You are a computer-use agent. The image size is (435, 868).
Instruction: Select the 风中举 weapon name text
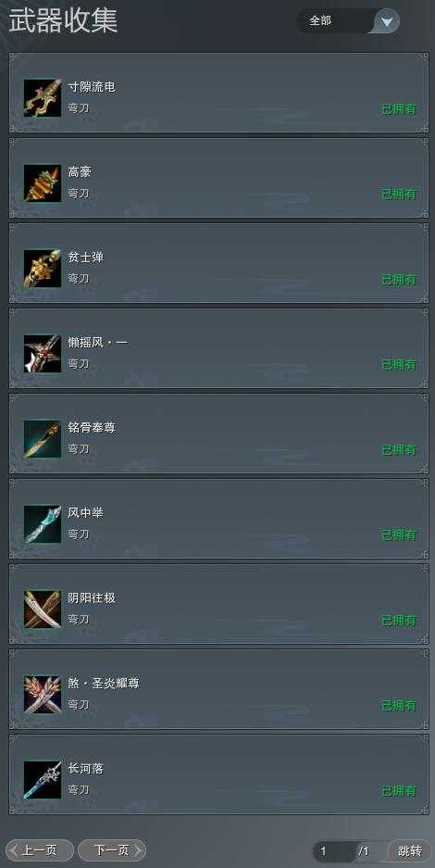point(86,513)
